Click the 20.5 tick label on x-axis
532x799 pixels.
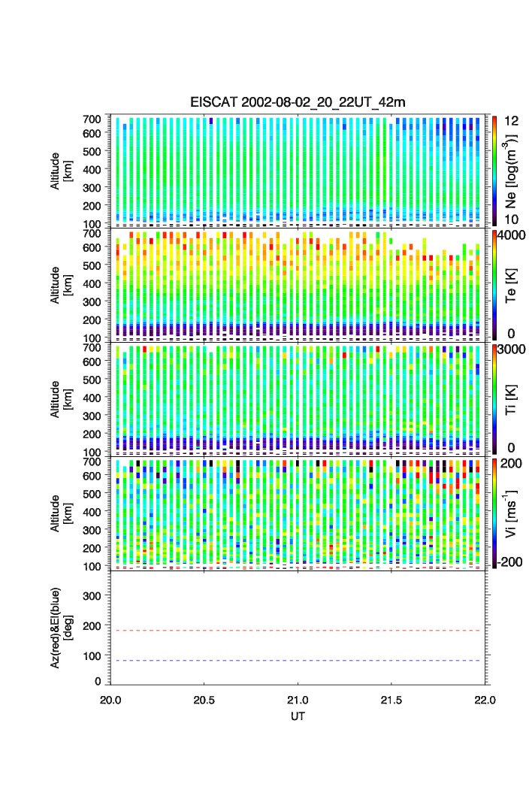coord(204,700)
